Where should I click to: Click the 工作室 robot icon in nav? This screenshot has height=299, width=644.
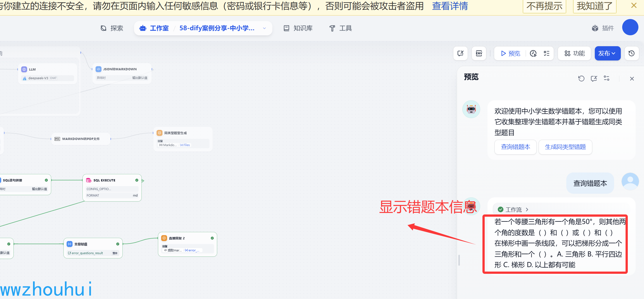point(143,28)
